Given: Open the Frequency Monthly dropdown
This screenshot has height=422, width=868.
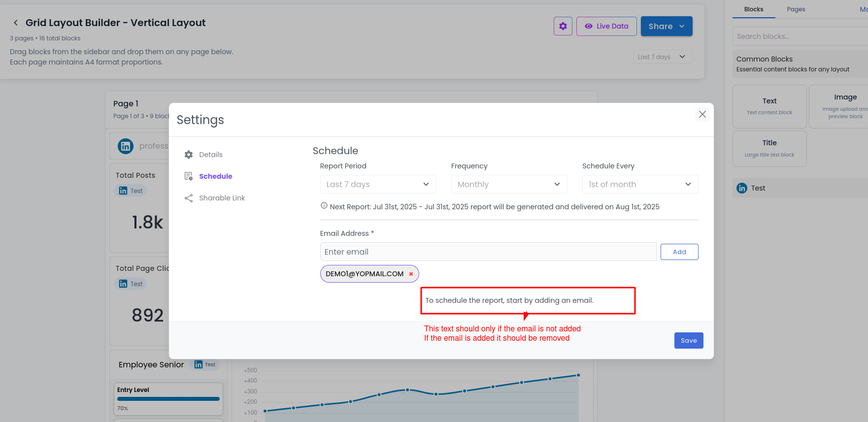Looking at the screenshot, I should click(x=509, y=184).
